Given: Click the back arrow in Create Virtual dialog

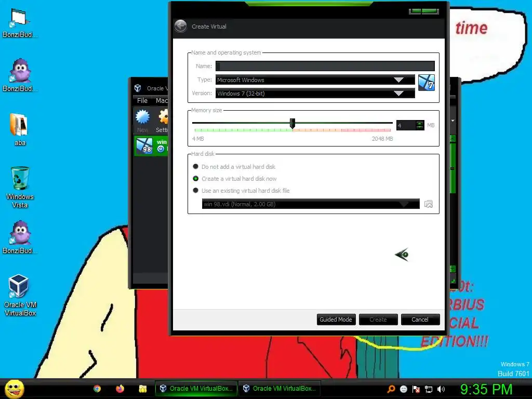Looking at the screenshot, I should pos(180,26).
